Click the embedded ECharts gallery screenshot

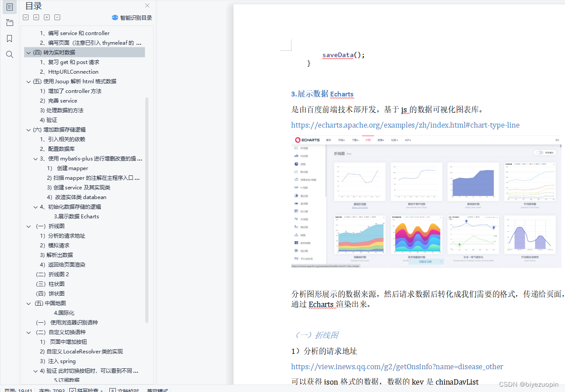427,202
